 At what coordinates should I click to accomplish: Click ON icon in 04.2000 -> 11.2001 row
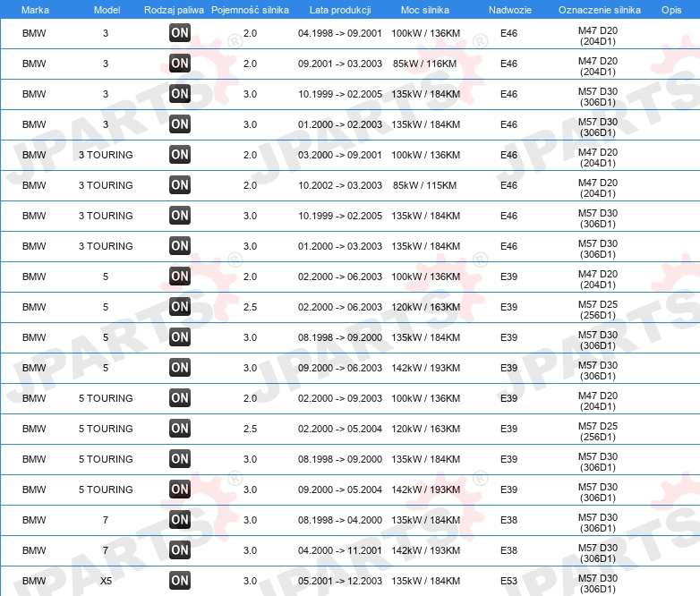point(180,549)
